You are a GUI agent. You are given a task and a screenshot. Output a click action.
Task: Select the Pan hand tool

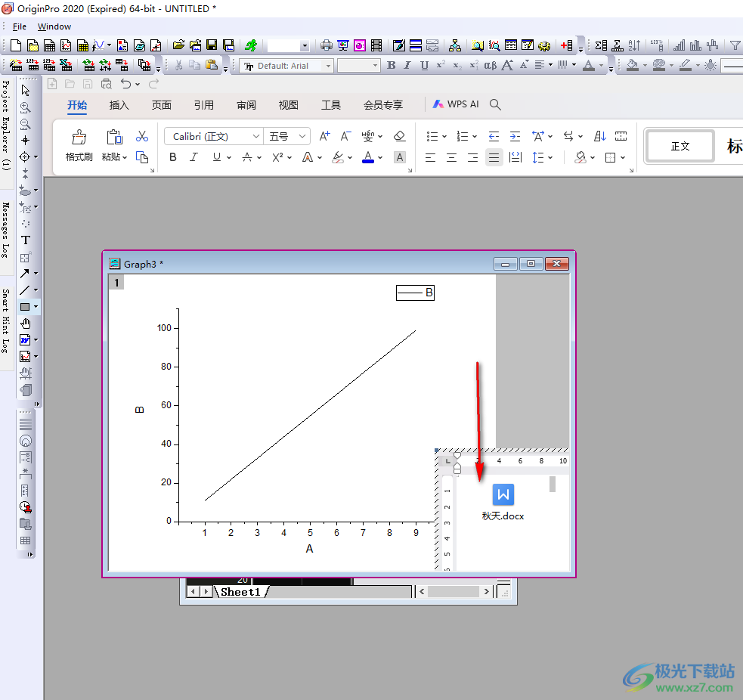tap(25, 324)
